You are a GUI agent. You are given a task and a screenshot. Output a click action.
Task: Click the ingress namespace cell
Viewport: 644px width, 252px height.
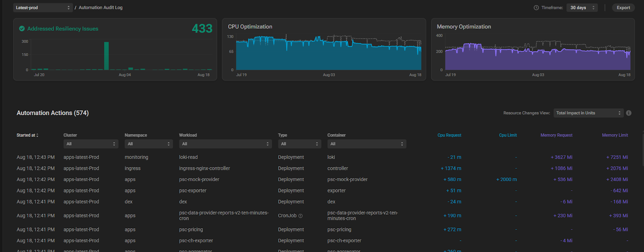click(133, 169)
